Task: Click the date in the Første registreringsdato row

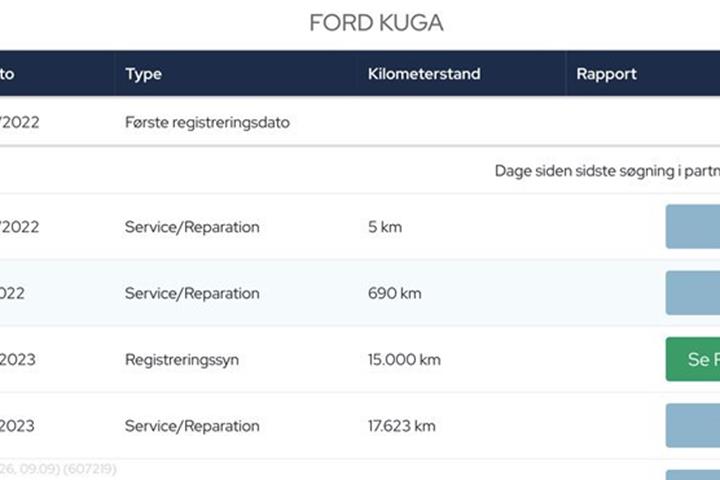Action: (19, 122)
